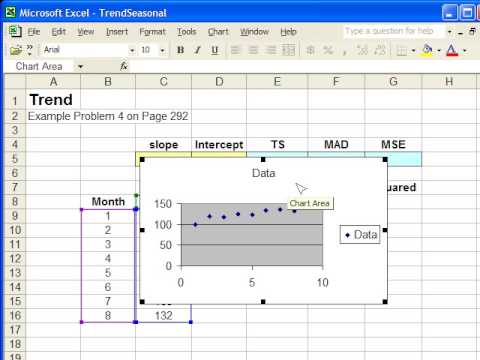Toggle Underline formatting

click(x=215, y=50)
